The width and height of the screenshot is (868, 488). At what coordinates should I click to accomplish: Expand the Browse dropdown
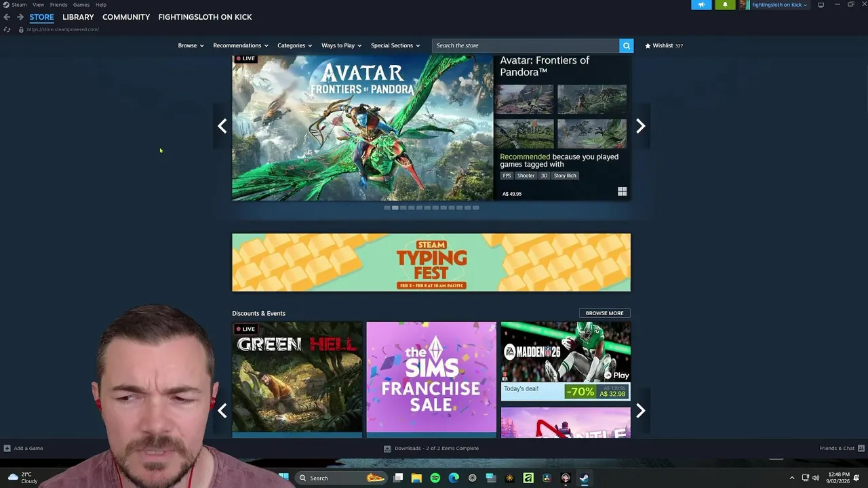click(191, 45)
